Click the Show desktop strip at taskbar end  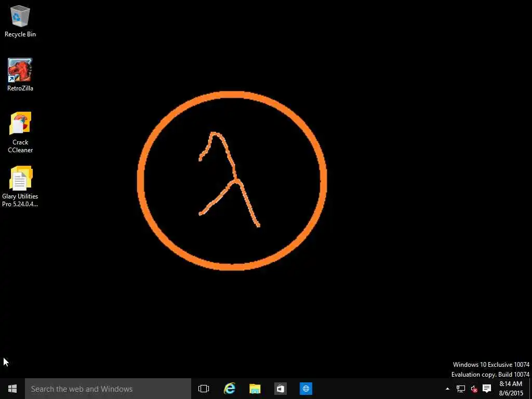click(x=530, y=389)
